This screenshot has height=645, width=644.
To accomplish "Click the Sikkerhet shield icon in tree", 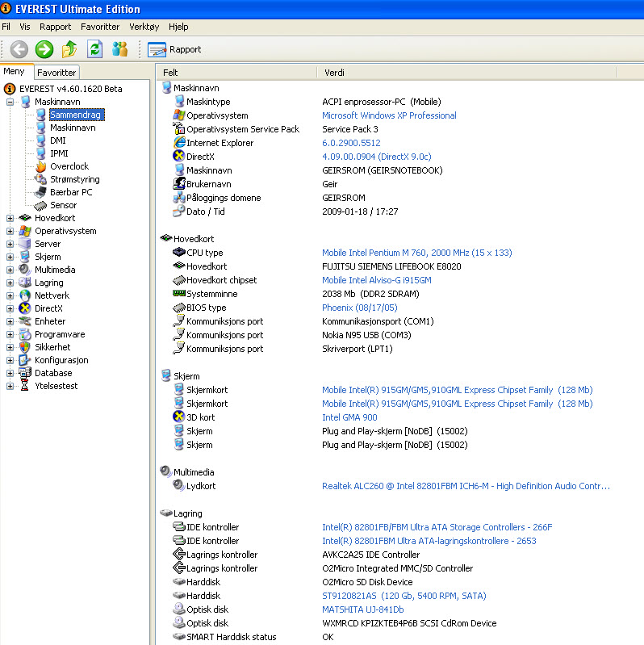I will point(25,347).
